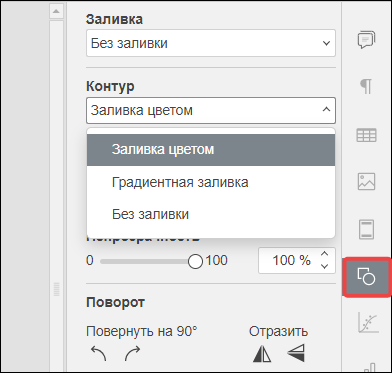
Task: Select the shape settings icon
Action: pyautogui.click(x=366, y=276)
